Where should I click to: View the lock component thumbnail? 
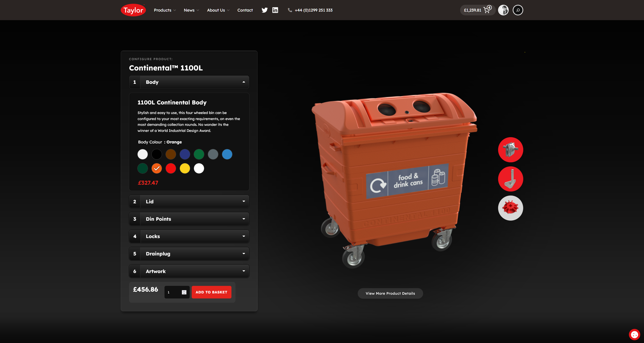tap(510, 150)
